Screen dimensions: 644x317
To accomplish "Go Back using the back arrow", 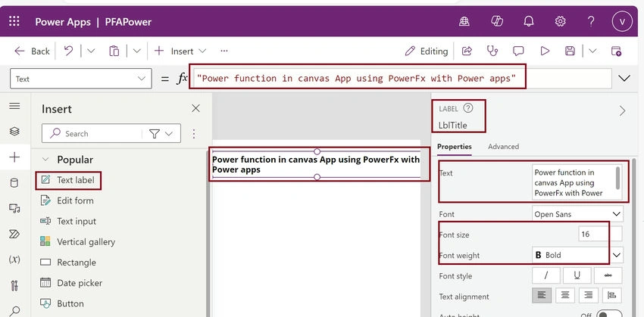I will pos(32,51).
